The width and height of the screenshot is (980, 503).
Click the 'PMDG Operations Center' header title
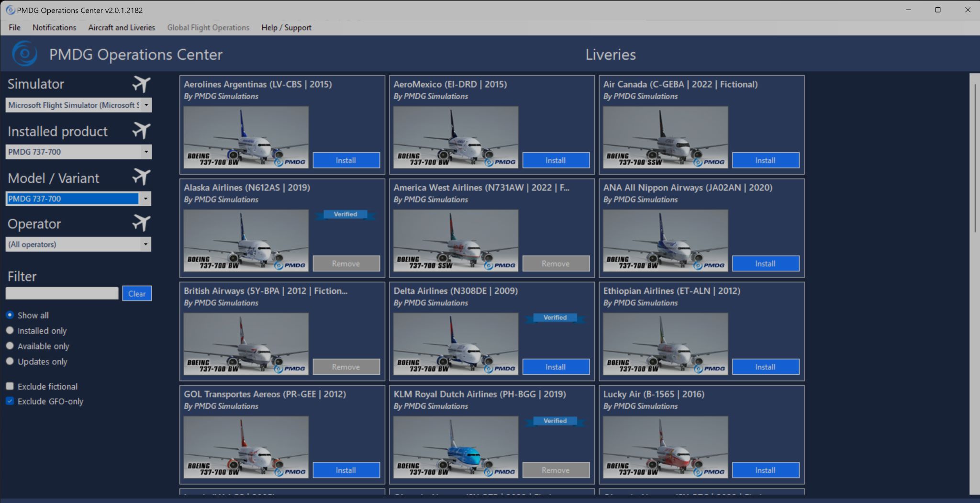[x=136, y=55]
